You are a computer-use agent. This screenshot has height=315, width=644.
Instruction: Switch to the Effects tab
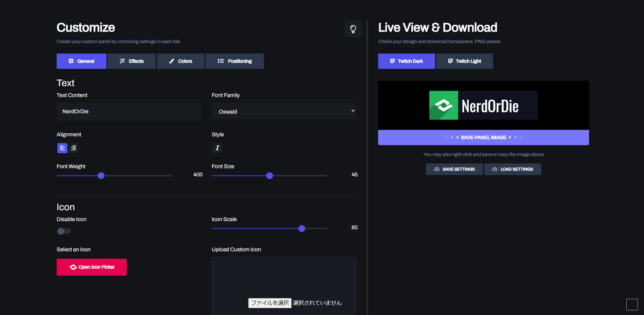[x=132, y=61]
